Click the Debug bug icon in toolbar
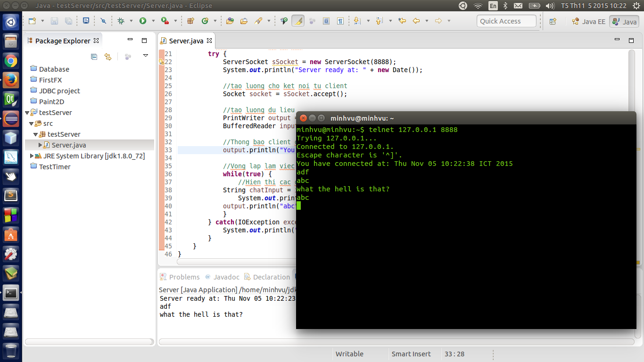This screenshot has width=644, height=362. [121, 21]
